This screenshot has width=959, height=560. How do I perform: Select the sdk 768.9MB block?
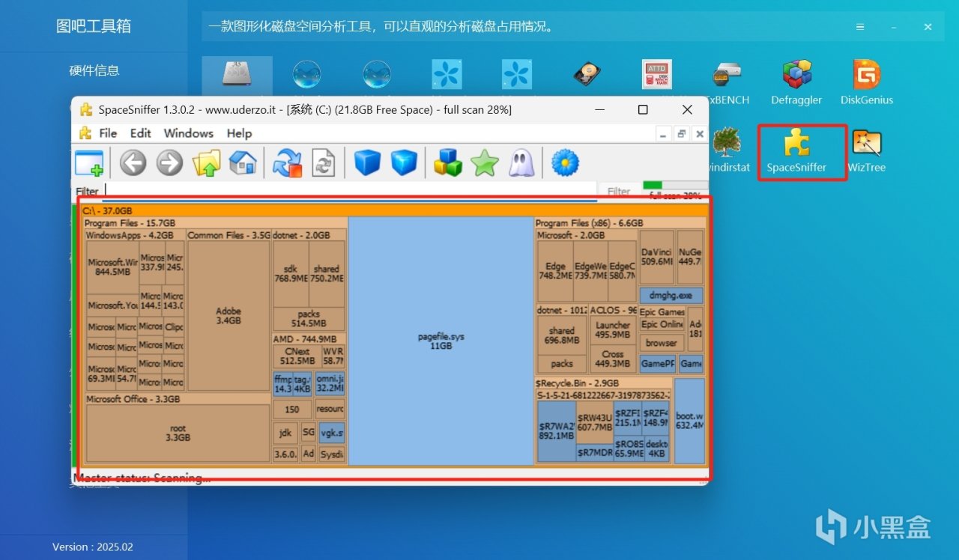point(291,273)
